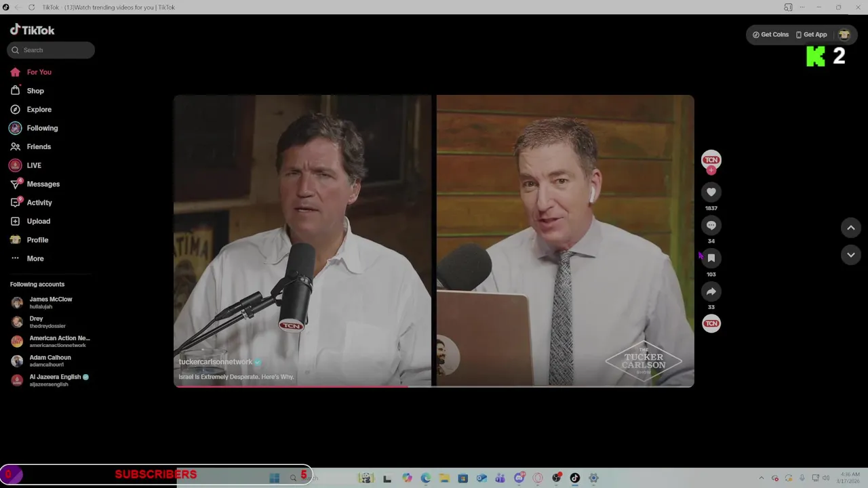Open the video comments icon
The height and width of the screenshot is (488, 868).
pyautogui.click(x=711, y=225)
